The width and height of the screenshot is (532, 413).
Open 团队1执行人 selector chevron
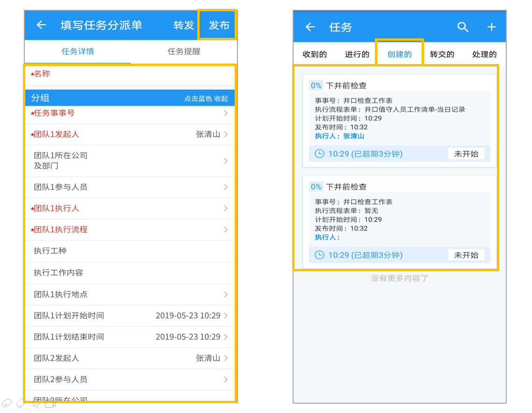[226, 208]
